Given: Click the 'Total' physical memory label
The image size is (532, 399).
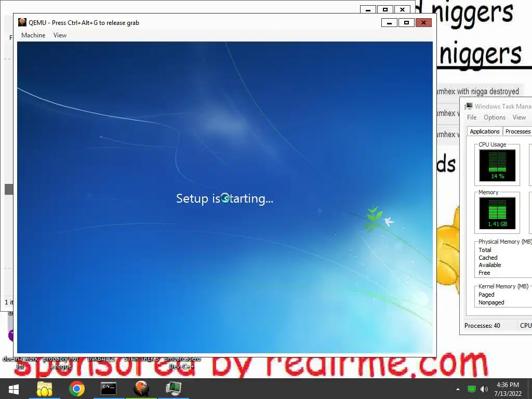Looking at the screenshot, I should [x=485, y=250].
